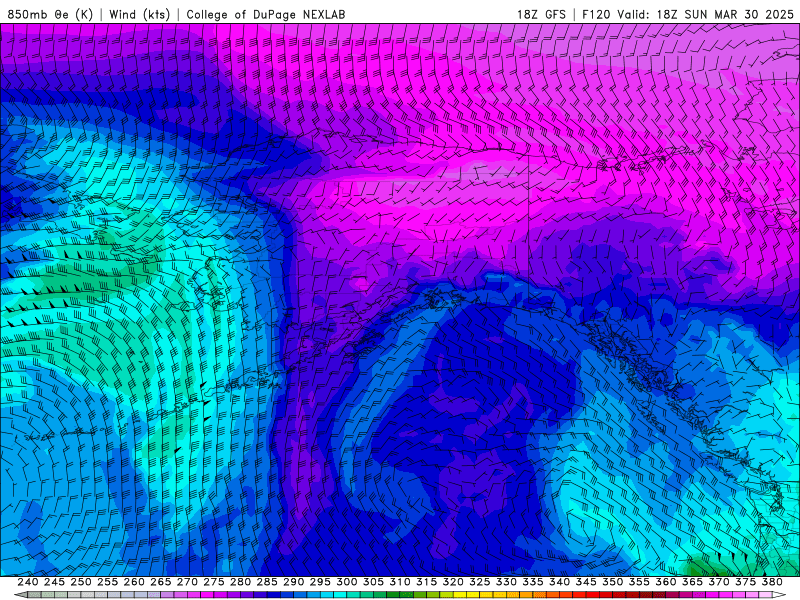Viewport: 800px width, 600px height.
Task: Click the 365 color scale label
Action: click(692, 582)
